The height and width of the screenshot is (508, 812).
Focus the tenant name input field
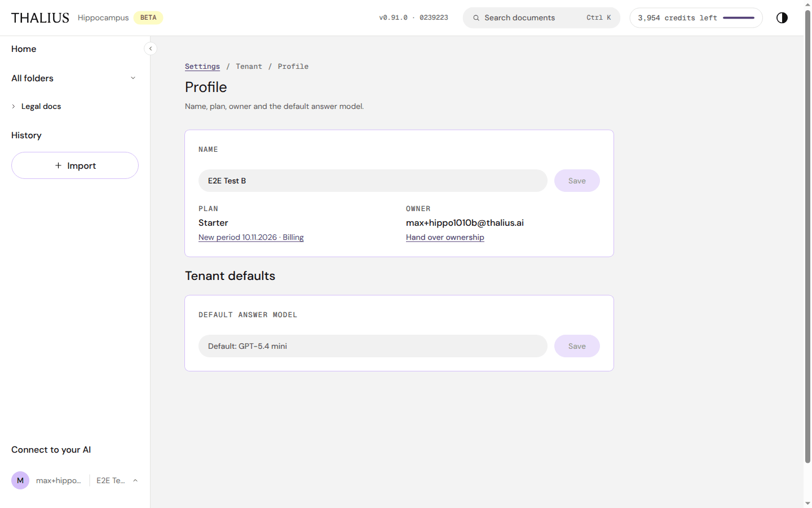(x=373, y=181)
